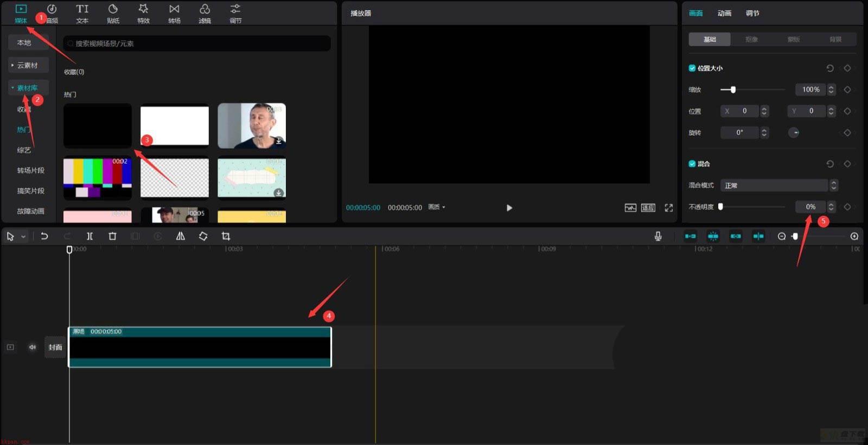Click the crop tool icon

(x=226, y=236)
